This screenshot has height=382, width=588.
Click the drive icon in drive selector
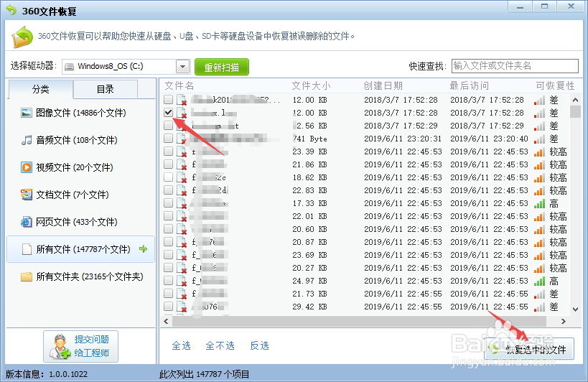[70, 67]
